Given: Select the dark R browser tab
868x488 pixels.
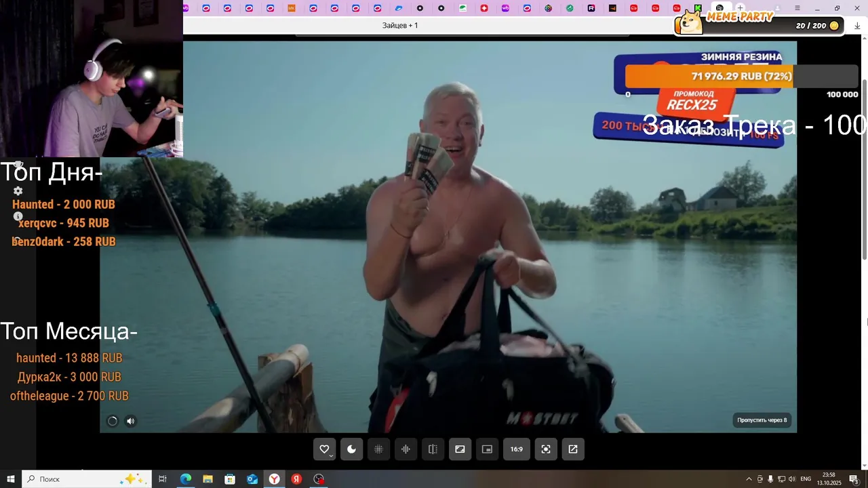Looking at the screenshot, I should pyautogui.click(x=591, y=8).
